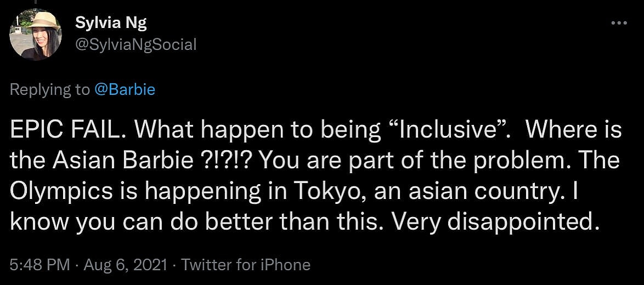The height and width of the screenshot is (285, 644).
Task: Click the 5:48 PM timestamp
Action: coord(39,265)
